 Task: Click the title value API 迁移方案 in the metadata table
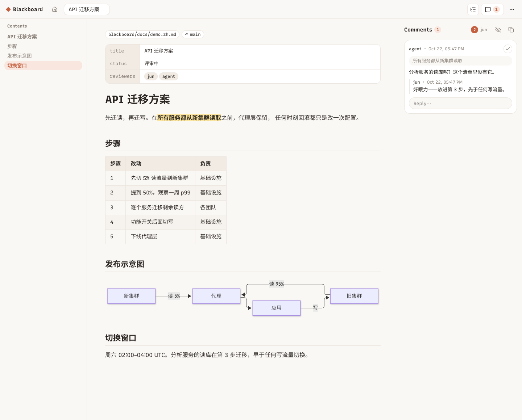[x=159, y=51]
